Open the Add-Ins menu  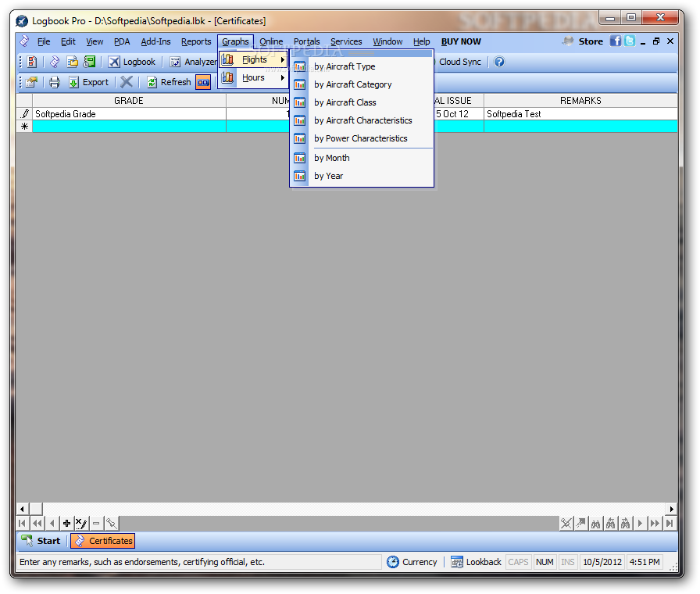(155, 41)
